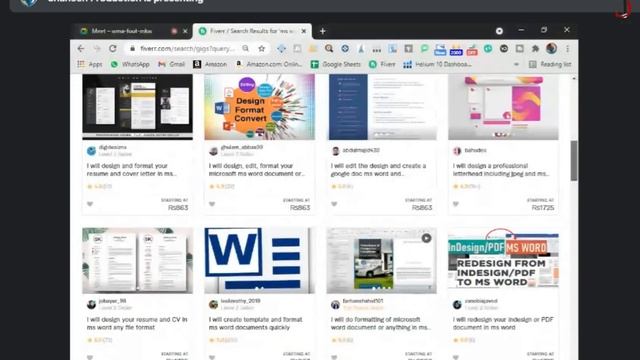Image resolution: width=640 pixels, height=360 pixels.
Task: Open the Gmail bookmark
Action: coord(172,64)
